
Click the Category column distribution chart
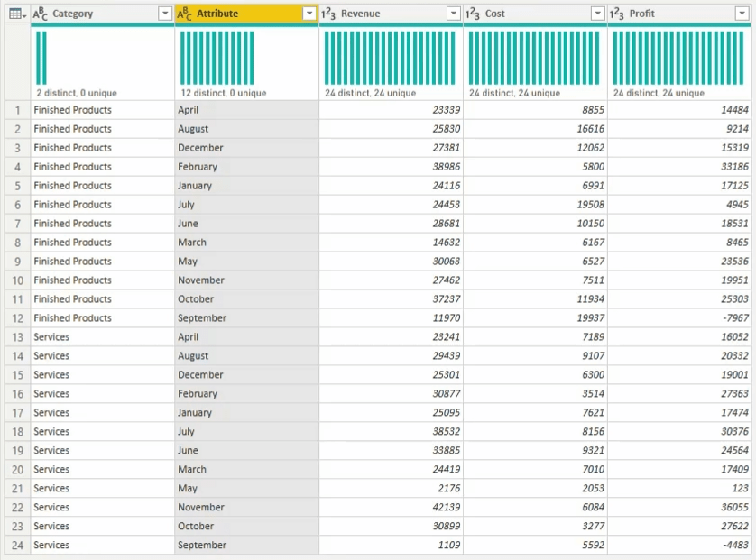pyautogui.click(x=41, y=59)
